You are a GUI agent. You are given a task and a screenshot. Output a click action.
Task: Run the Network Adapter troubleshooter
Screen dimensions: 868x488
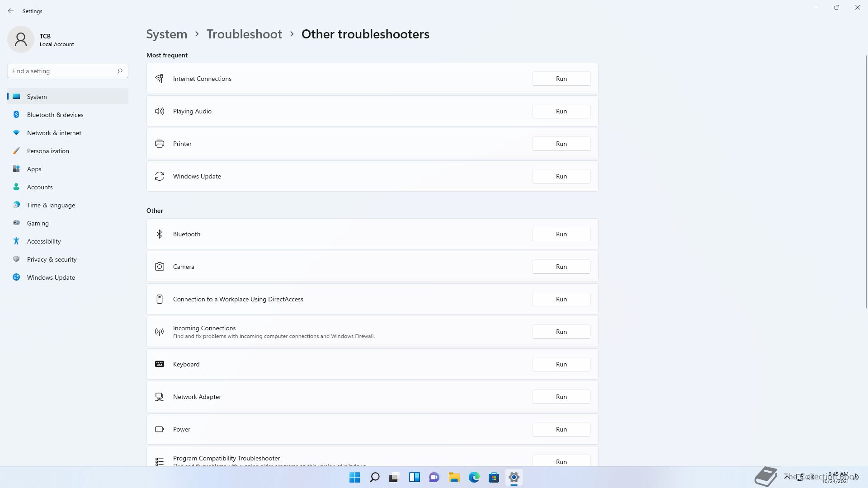[x=561, y=397]
